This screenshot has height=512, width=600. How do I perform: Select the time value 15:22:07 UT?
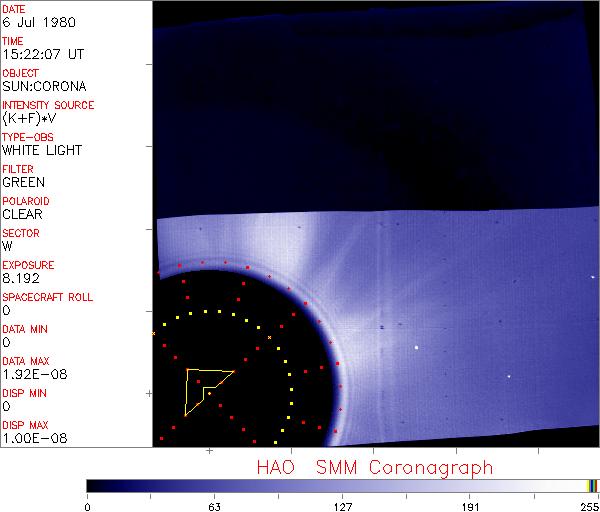(x=43, y=54)
